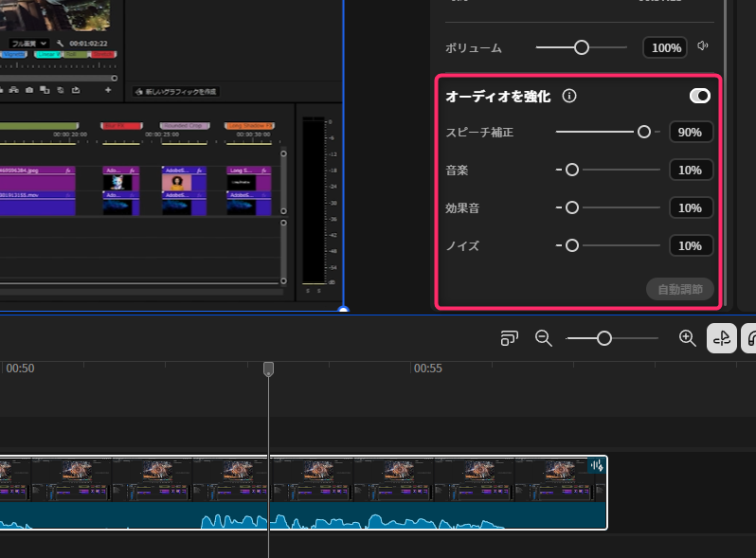
Task: Click the ノイズ slider handle
Action: 571,245
